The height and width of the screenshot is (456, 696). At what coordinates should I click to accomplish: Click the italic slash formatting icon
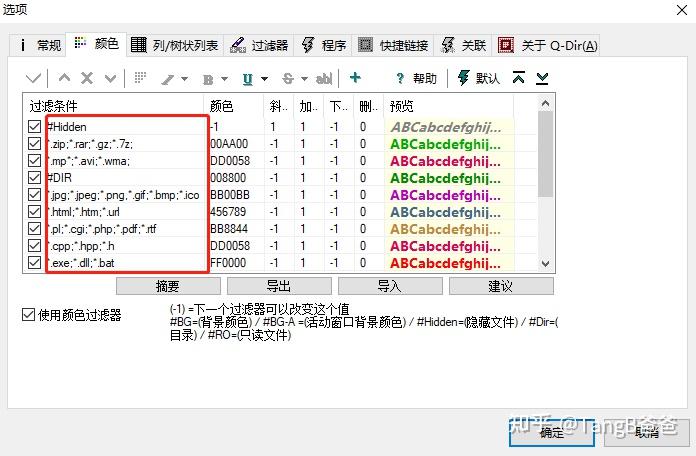168,79
